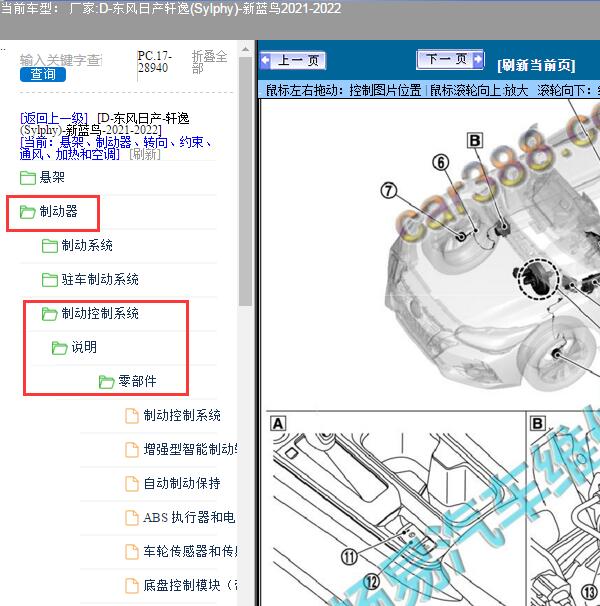This screenshot has height=606, width=600.
Task: Click 刷新当前页 to refresh the page
Action: pos(536,65)
